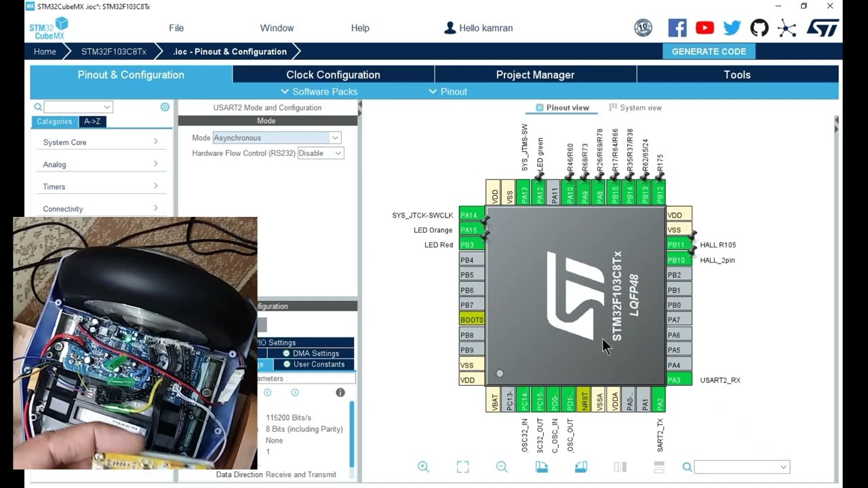Zoom in on the pinout view
This screenshot has width=868, height=488.
423,467
